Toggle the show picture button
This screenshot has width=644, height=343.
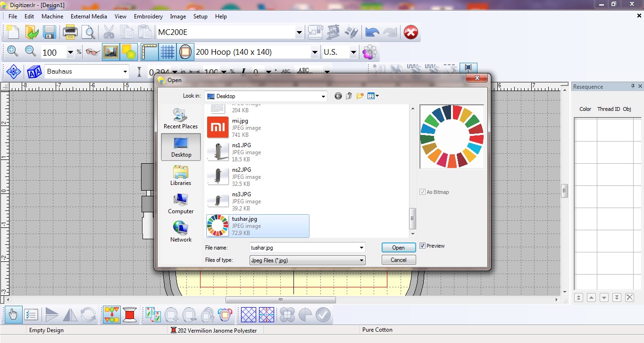coord(111,52)
